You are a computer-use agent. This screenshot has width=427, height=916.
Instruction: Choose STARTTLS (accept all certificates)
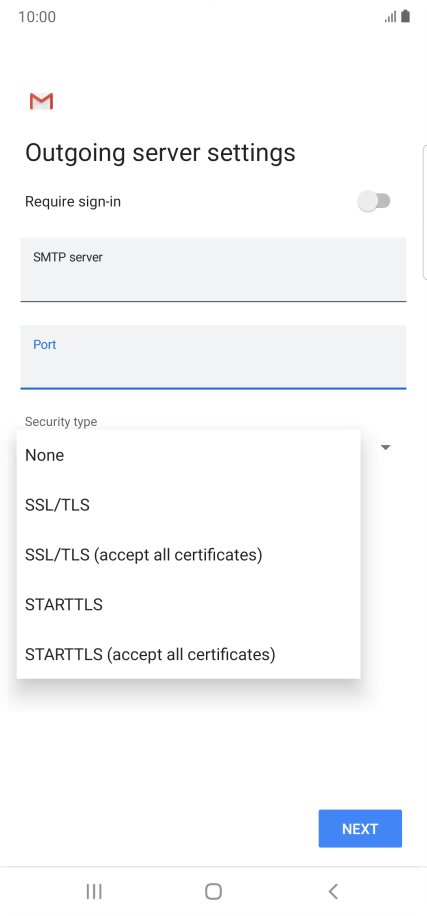click(x=189, y=654)
